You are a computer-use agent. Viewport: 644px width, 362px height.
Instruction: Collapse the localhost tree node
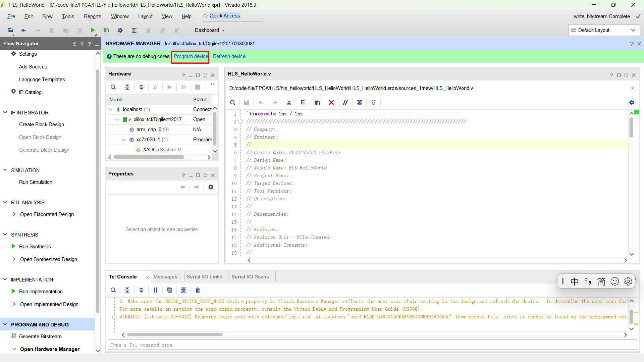point(110,109)
